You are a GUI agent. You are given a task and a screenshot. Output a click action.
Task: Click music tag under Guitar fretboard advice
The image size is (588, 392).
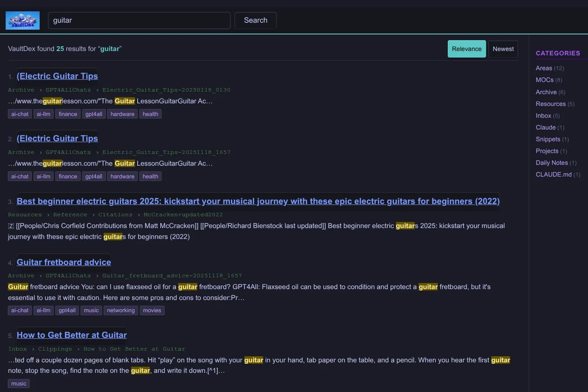tap(91, 310)
